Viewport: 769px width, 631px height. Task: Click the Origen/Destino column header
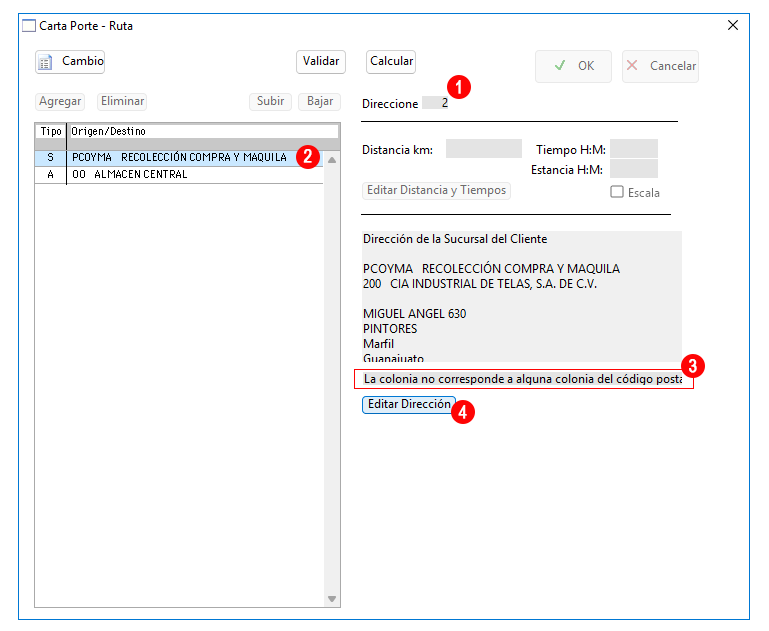[x=204, y=131]
